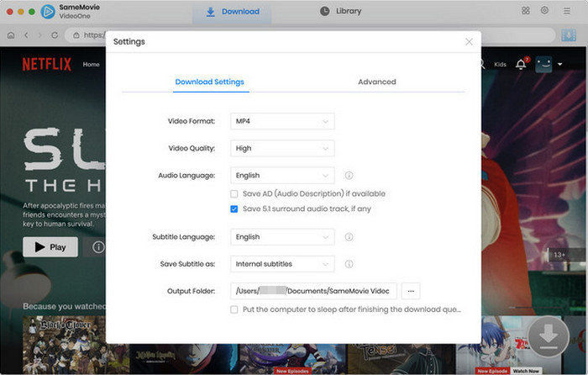
Task: Open the Library tab
Action: click(x=341, y=12)
